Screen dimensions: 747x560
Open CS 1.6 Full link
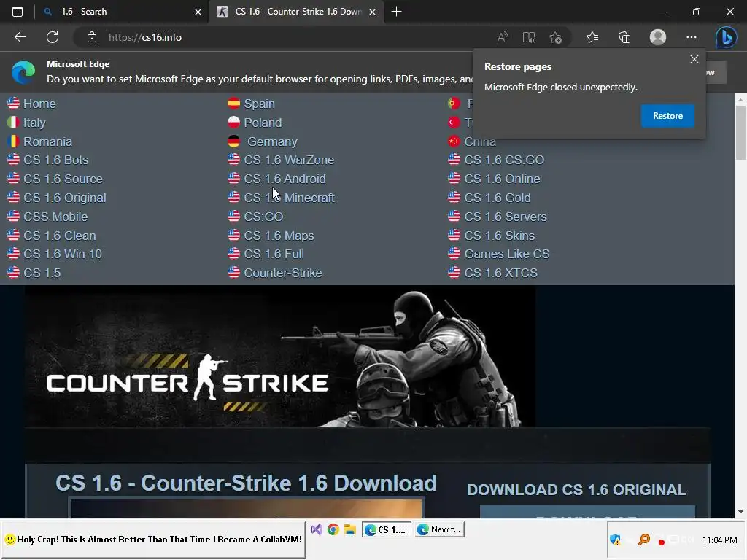coord(274,254)
